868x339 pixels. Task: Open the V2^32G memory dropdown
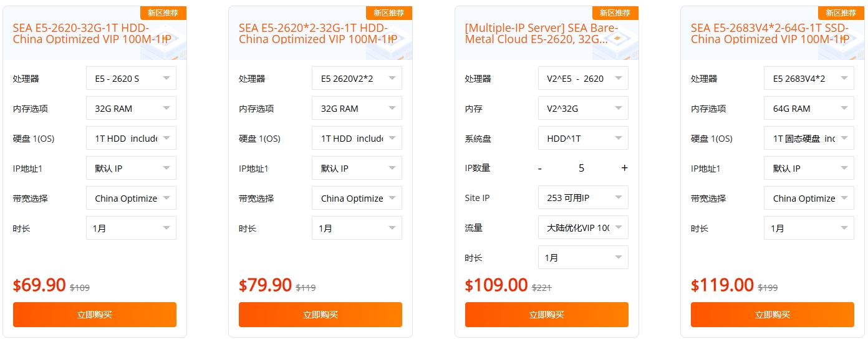583,109
